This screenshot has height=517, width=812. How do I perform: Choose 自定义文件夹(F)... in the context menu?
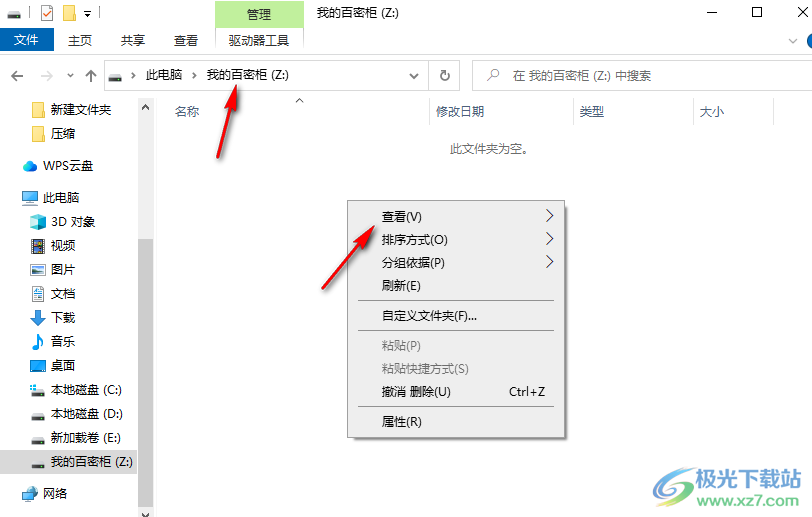tap(456, 315)
